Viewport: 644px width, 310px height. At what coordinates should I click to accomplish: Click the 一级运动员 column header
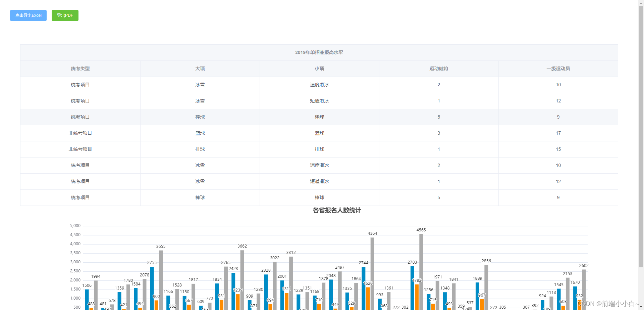click(558, 69)
